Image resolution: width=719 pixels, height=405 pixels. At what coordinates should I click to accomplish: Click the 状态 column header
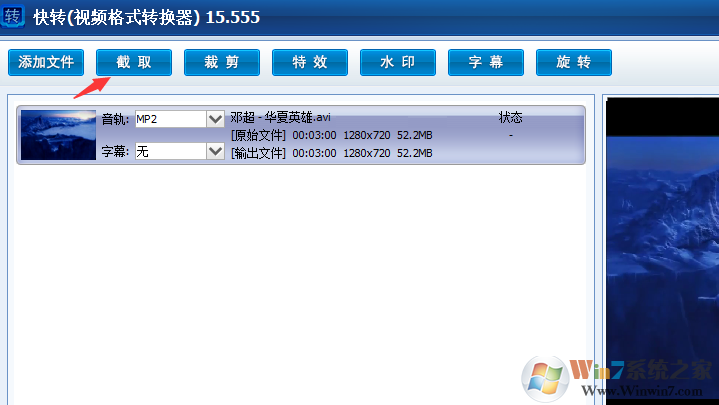pyautogui.click(x=510, y=117)
